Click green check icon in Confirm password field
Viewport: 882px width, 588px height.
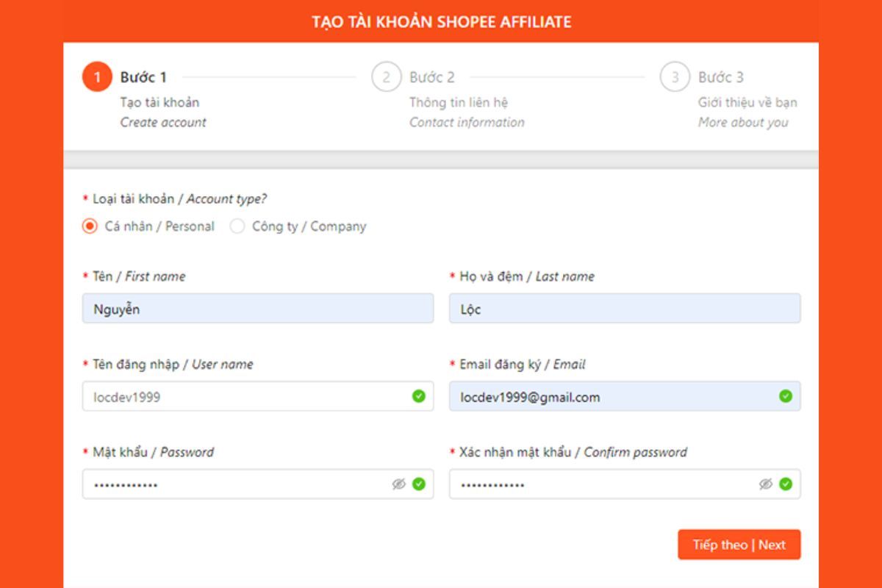click(786, 484)
